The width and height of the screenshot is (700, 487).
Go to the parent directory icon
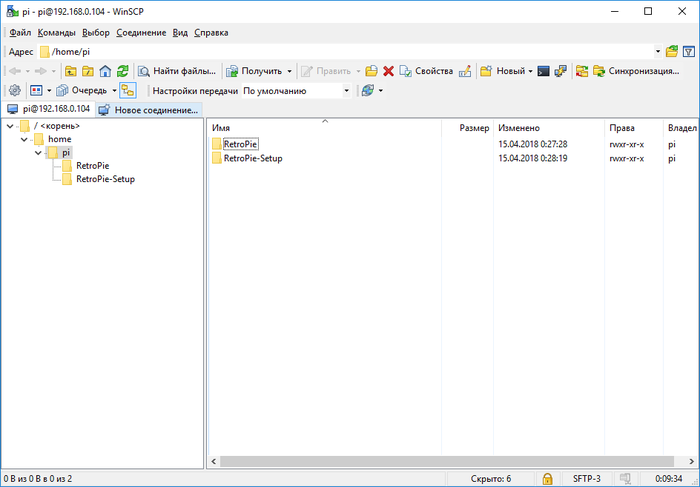[71, 71]
